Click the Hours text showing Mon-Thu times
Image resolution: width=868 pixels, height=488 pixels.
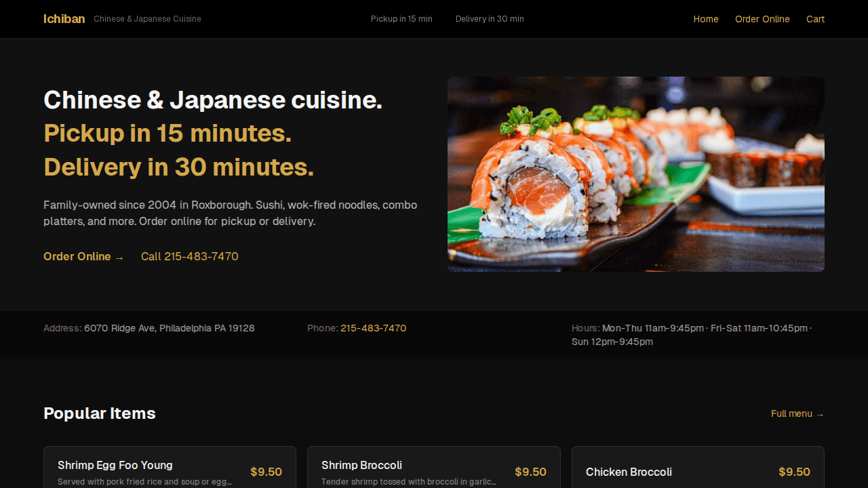pyautogui.click(x=652, y=328)
